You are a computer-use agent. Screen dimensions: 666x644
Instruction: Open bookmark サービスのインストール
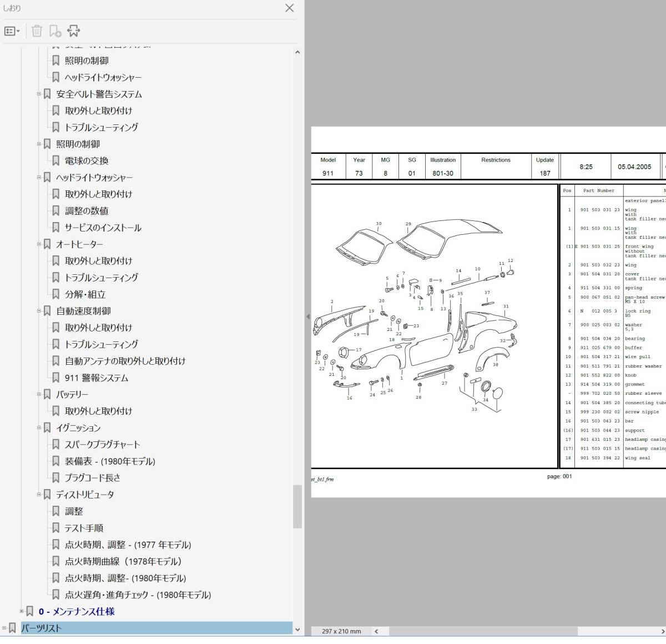click(103, 228)
